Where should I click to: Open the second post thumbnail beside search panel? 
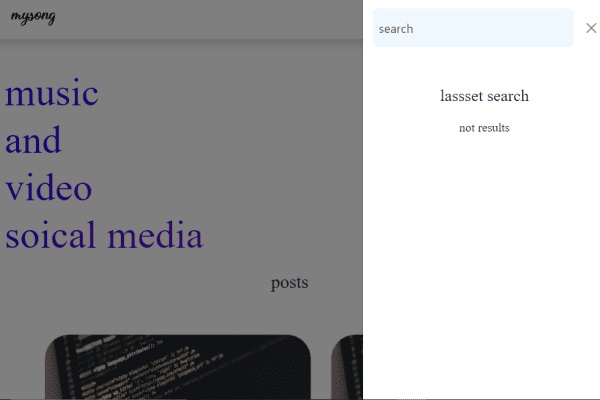pos(347,367)
